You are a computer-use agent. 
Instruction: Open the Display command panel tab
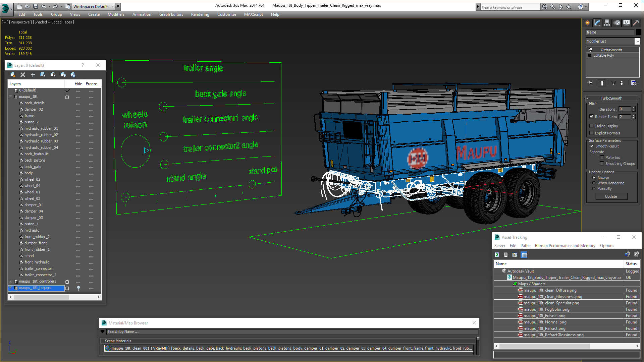pos(627,23)
